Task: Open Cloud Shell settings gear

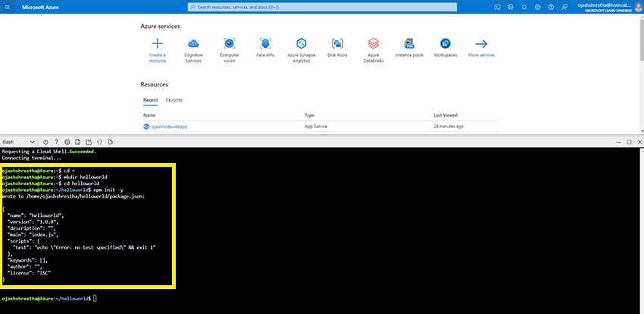Action: click(x=67, y=142)
